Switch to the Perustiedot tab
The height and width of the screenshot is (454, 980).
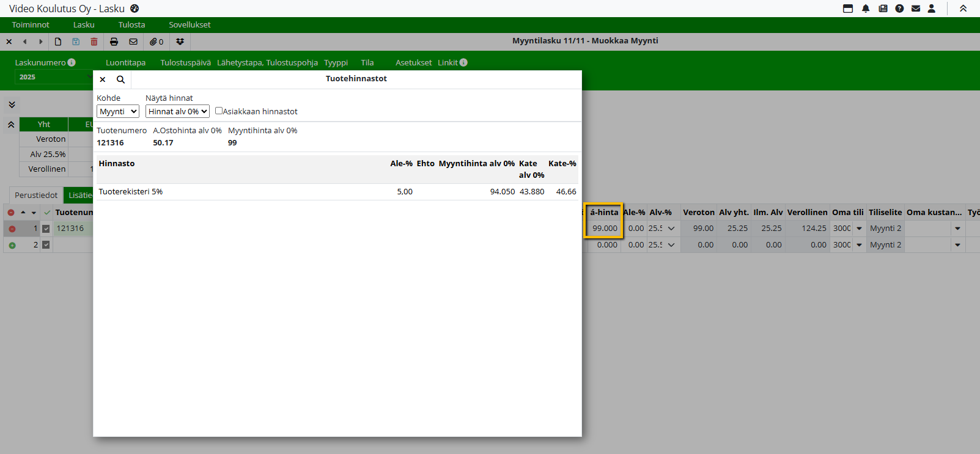[36, 195]
